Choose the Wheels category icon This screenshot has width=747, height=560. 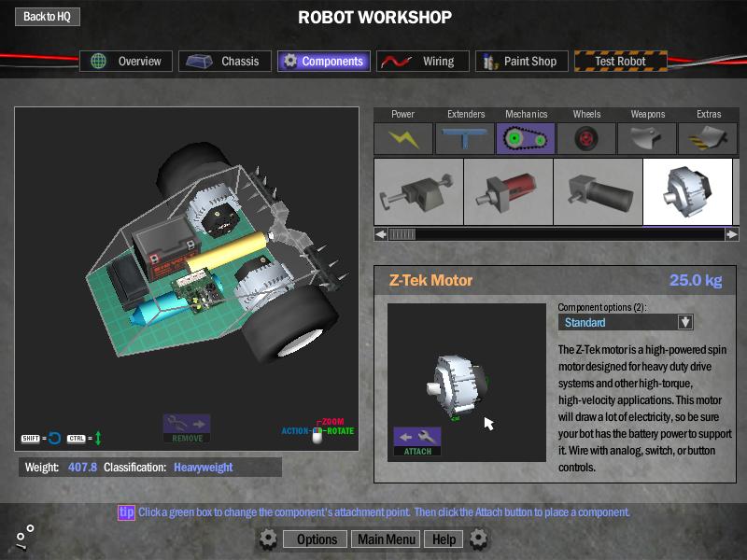click(x=586, y=138)
